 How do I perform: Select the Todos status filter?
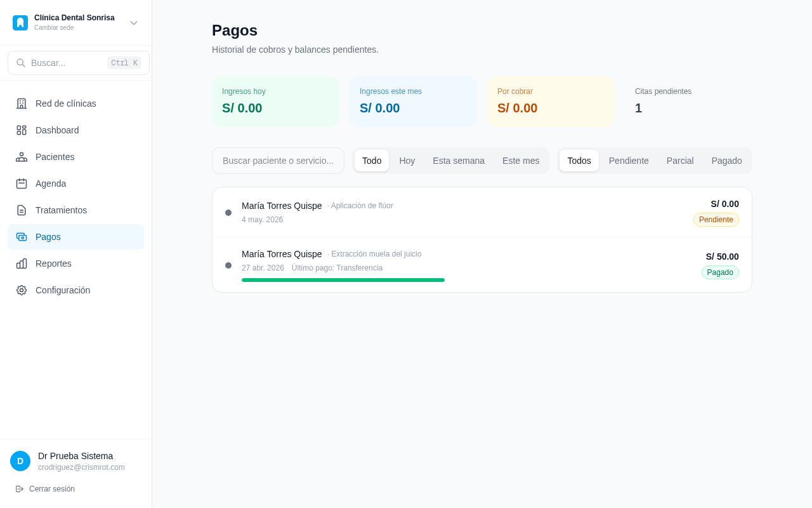click(x=579, y=161)
